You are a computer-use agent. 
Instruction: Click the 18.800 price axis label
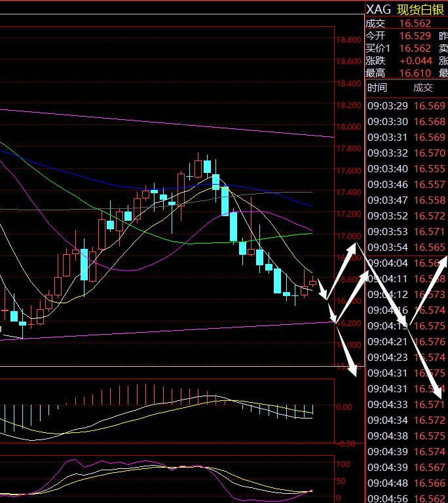point(348,40)
